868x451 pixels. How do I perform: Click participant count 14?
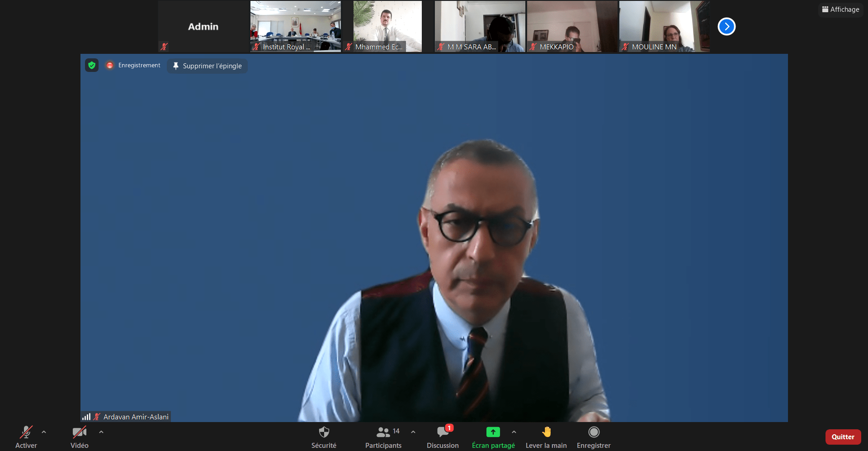click(396, 431)
